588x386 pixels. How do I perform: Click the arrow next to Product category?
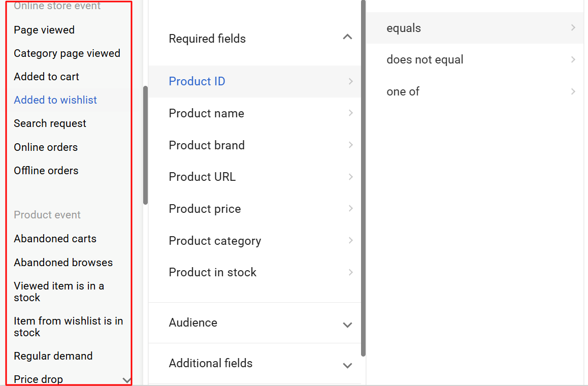350,241
